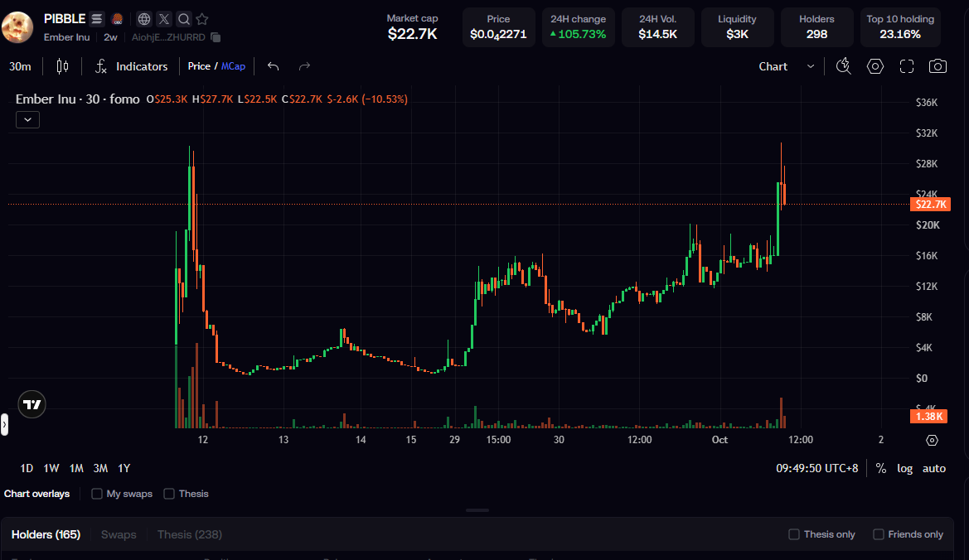Enable the My swaps overlay checkbox
969x560 pixels.
point(97,494)
